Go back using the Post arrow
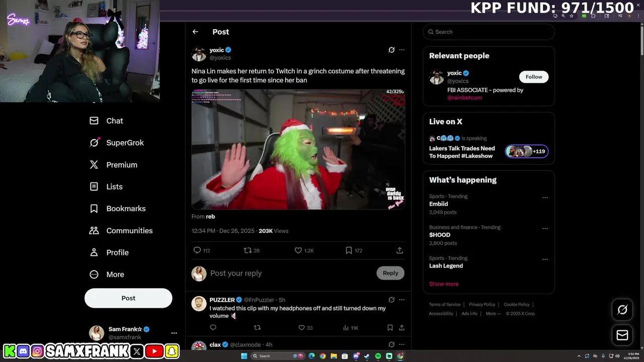This screenshot has width=644, height=362. click(x=195, y=32)
